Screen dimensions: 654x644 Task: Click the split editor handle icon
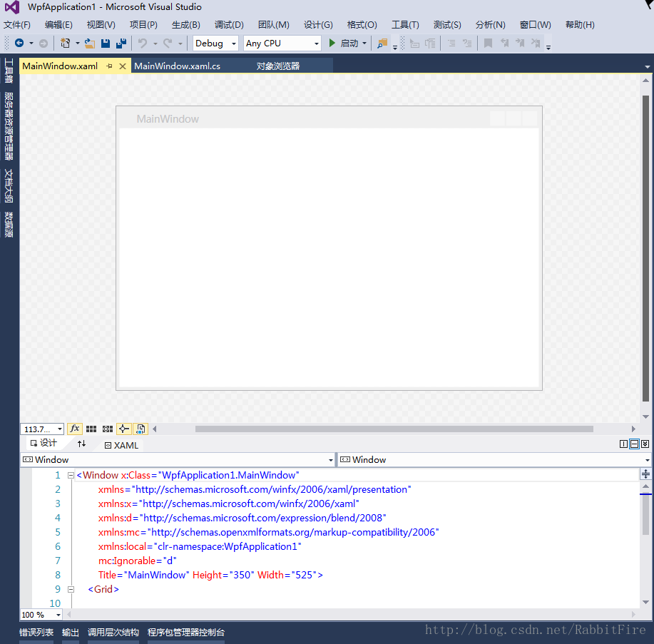(x=645, y=474)
